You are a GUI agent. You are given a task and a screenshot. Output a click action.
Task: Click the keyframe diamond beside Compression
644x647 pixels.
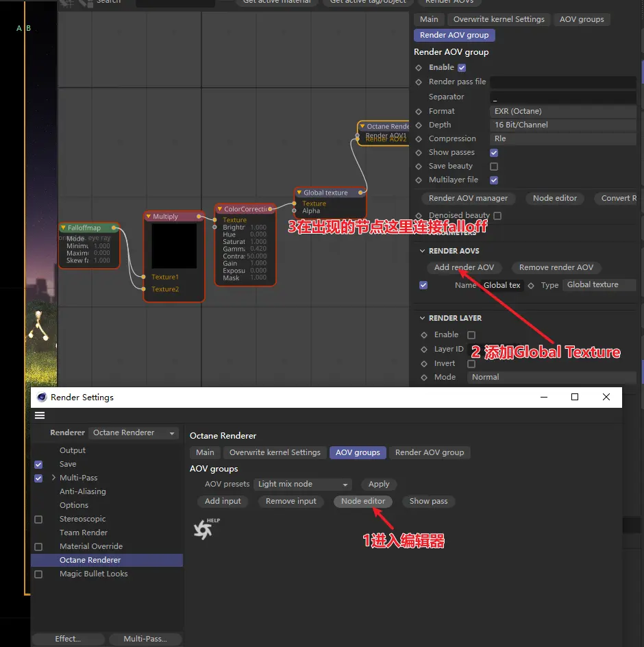tap(419, 139)
